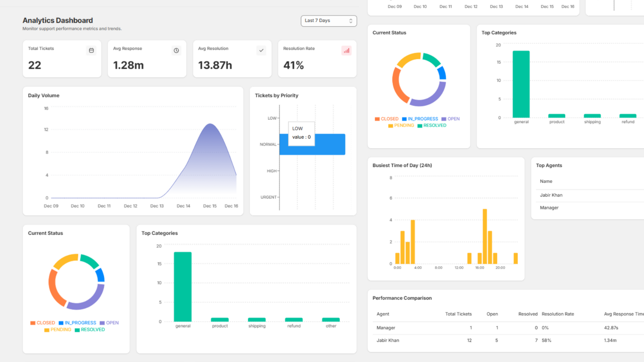Toggle the PENDING legend on bottom Current Status chart
The image size is (644, 362).
pos(60,329)
